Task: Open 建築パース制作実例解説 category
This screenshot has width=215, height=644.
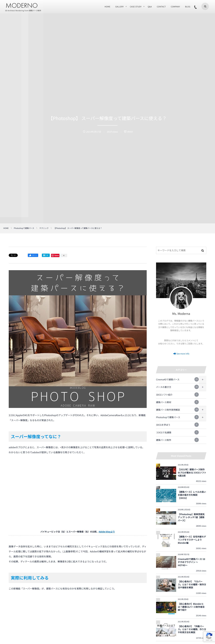Action: 168,410
